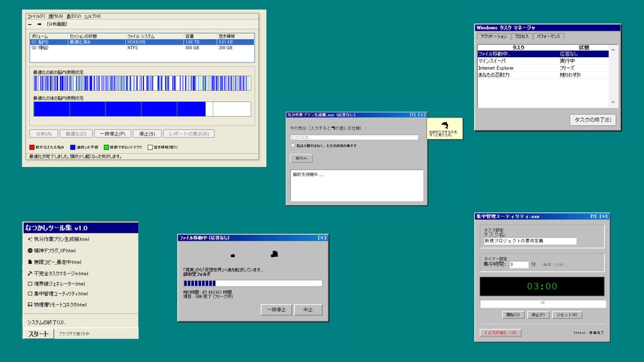Click タスクの終了(E) in Task Manager
Screen dimensions: 644x362
(x=592, y=120)
